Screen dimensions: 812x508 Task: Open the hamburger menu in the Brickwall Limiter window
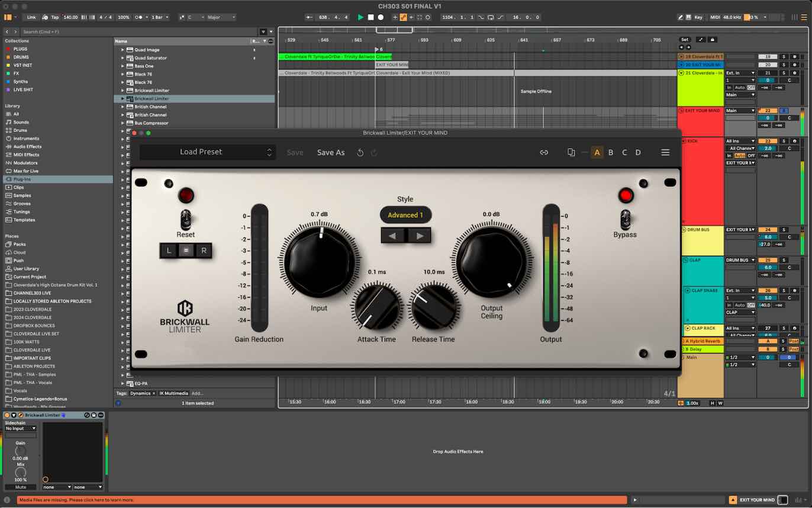[665, 152]
